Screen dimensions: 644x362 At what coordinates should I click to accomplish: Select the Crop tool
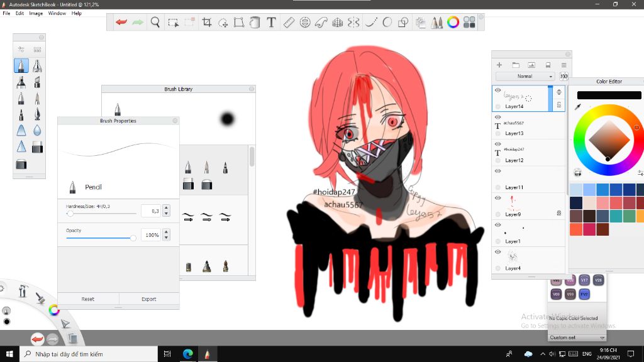[207, 22]
